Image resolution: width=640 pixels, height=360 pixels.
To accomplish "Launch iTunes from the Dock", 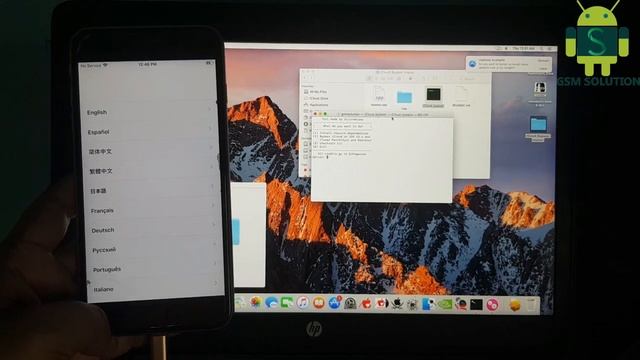I will [x=303, y=303].
